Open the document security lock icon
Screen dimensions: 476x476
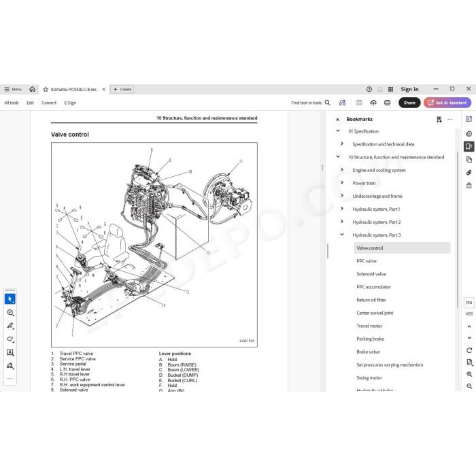(469, 185)
